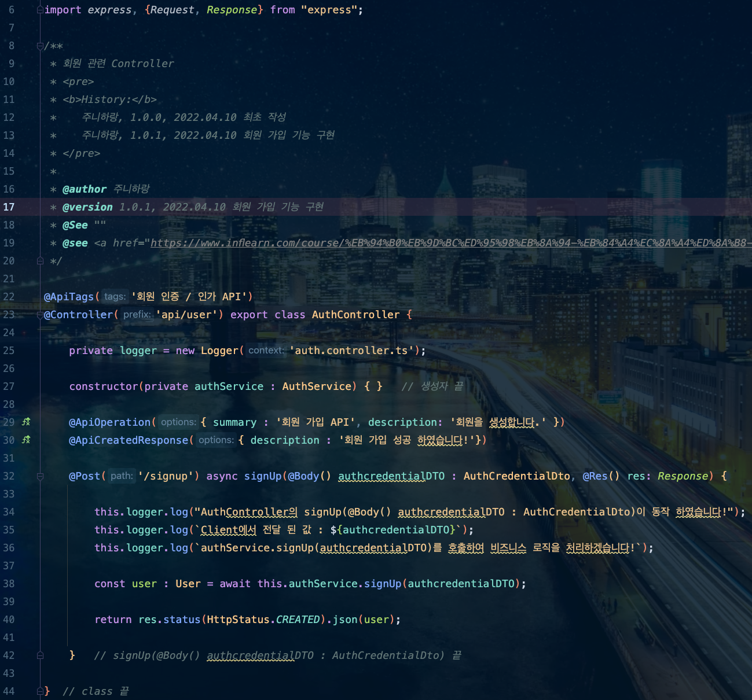Click the 'options:' hint in @ApiCreatedResponse
Screen dimensions: 752x700
(216, 440)
